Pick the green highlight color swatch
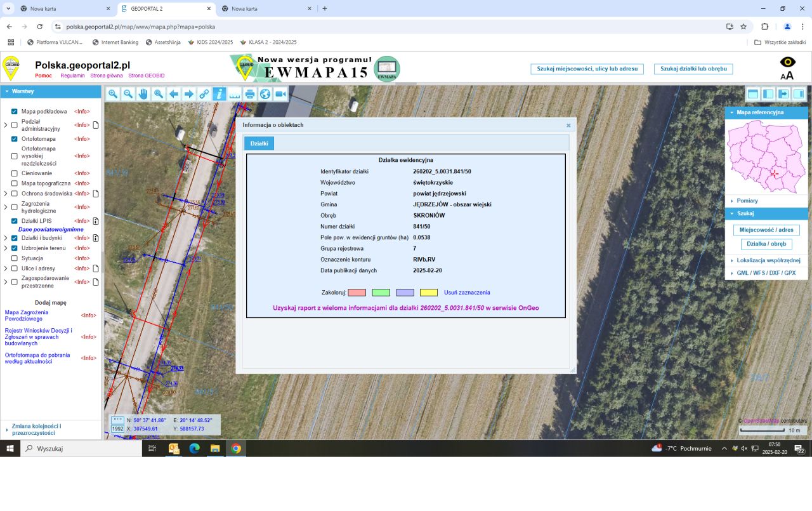 [381, 293]
